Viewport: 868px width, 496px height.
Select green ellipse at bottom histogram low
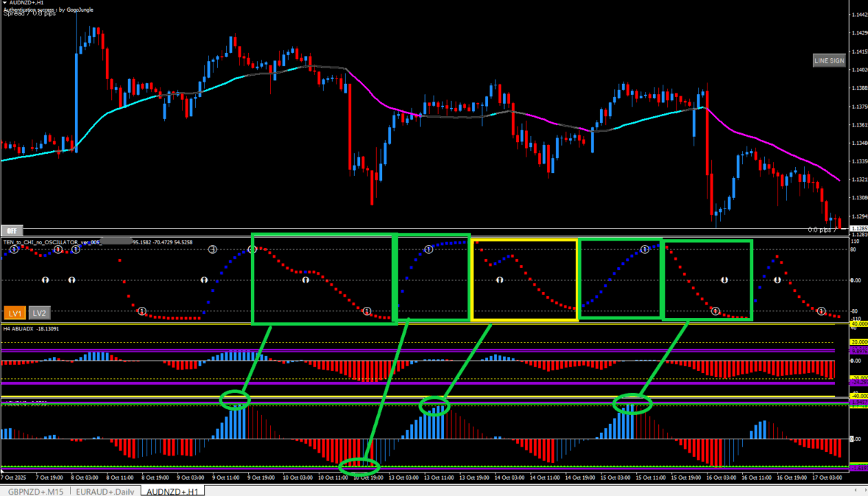pos(359,466)
